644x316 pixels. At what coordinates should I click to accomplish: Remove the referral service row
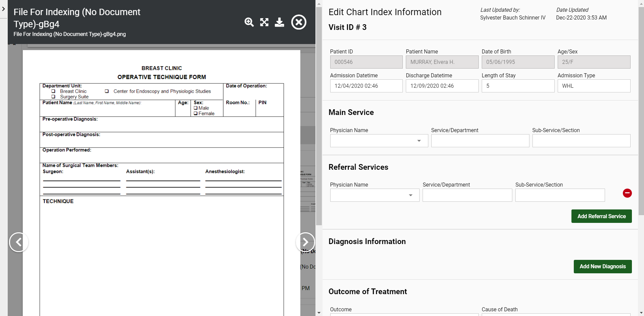click(x=627, y=193)
